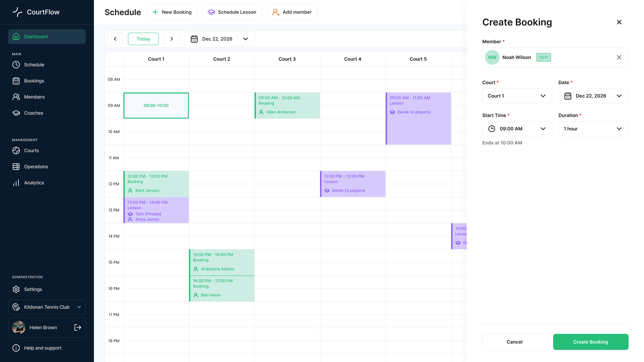Go to next day with right arrow
The height and width of the screenshot is (362, 644).
point(172,39)
